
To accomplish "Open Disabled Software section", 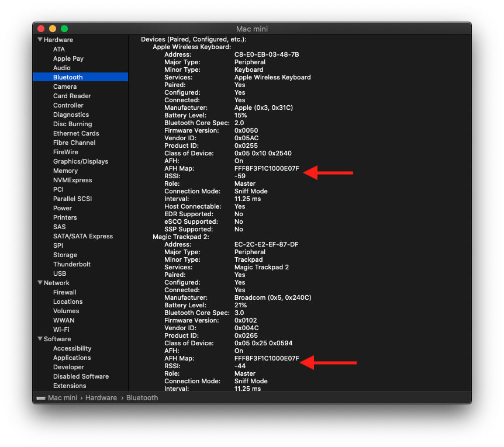I will 81,376.
